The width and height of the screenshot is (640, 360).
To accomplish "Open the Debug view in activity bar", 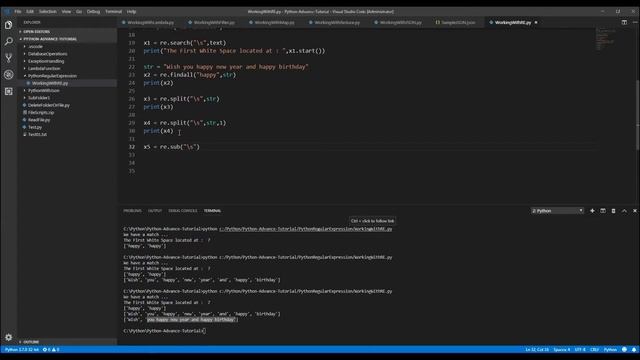I will (9, 75).
